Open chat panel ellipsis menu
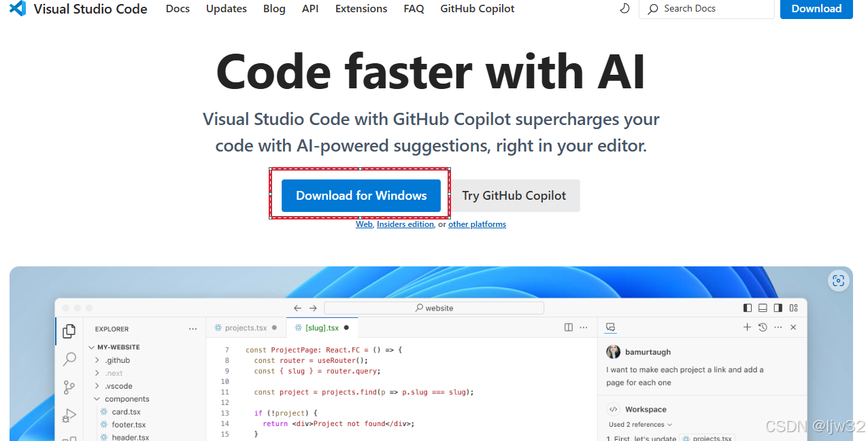Image resolution: width=868 pixels, height=441 pixels. pos(778,328)
